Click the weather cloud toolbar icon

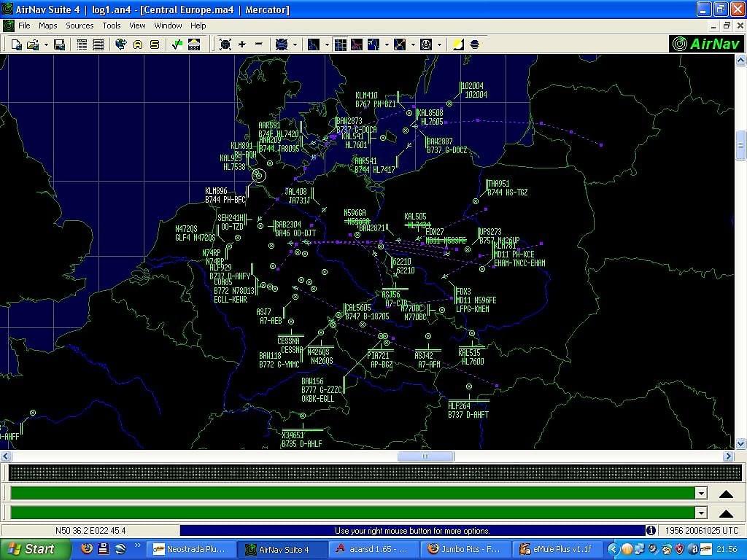pyautogui.click(x=194, y=44)
